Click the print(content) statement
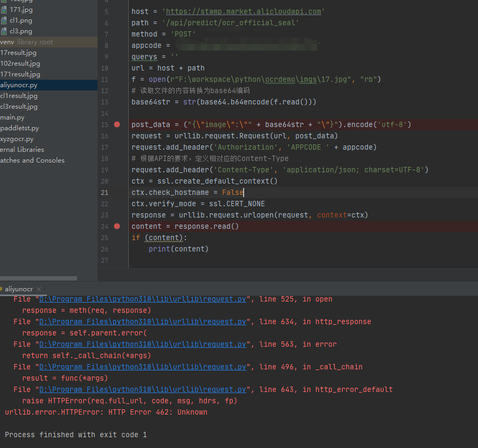 tap(178, 249)
